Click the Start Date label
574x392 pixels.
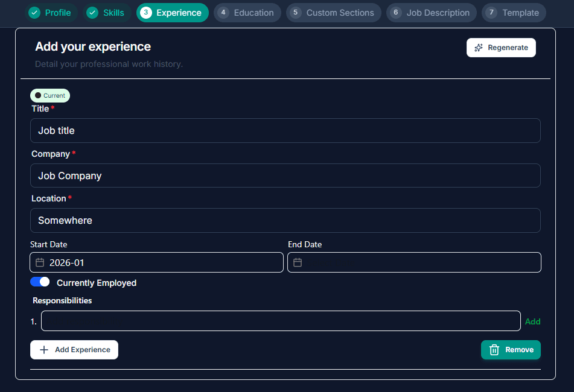click(49, 244)
